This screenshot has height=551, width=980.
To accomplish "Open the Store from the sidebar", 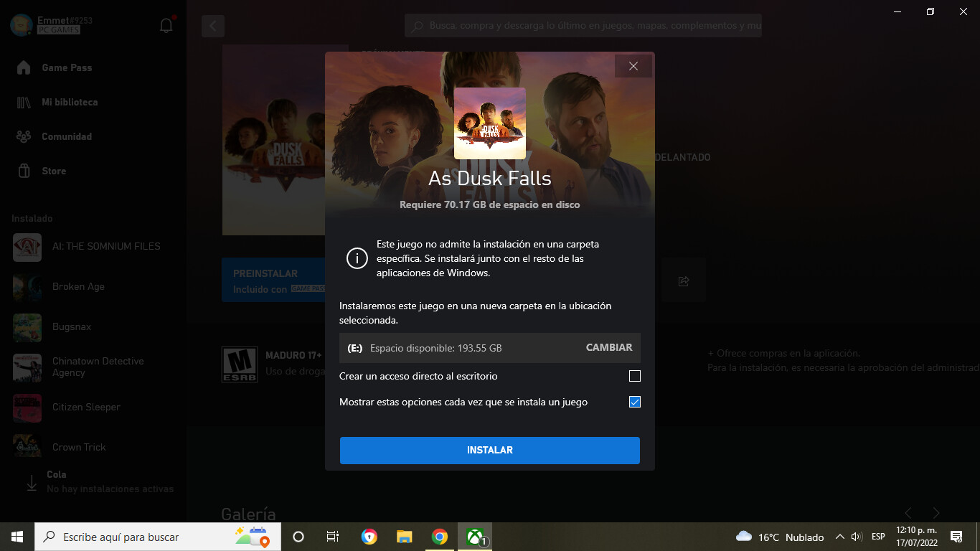I will [x=53, y=171].
